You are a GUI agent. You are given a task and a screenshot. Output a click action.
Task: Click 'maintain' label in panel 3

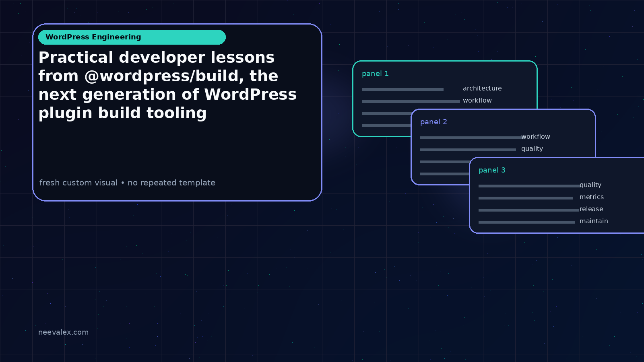594,221
